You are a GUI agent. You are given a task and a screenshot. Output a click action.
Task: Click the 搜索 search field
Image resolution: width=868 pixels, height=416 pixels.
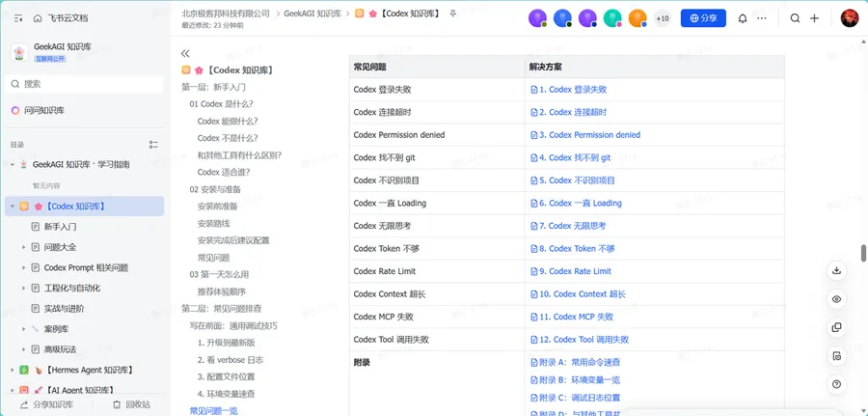pyautogui.click(x=85, y=84)
